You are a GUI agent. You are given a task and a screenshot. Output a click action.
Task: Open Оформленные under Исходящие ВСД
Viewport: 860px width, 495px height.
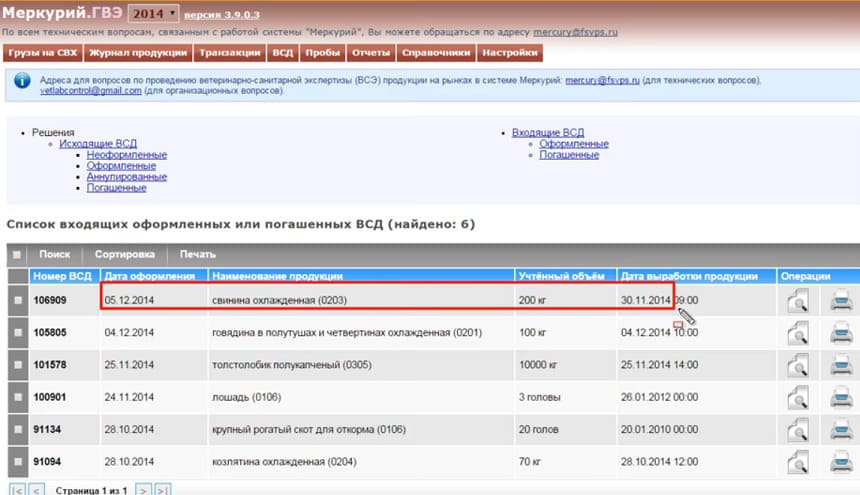click(121, 166)
